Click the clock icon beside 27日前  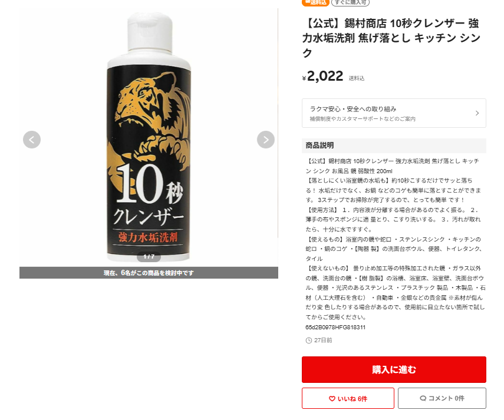click(x=308, y=340)
